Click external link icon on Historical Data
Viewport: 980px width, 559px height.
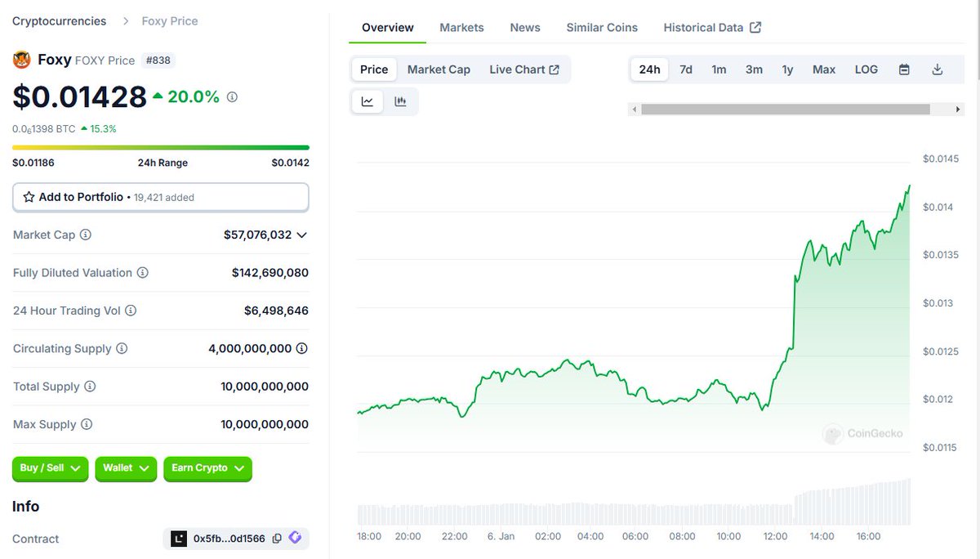coord(755,27)
